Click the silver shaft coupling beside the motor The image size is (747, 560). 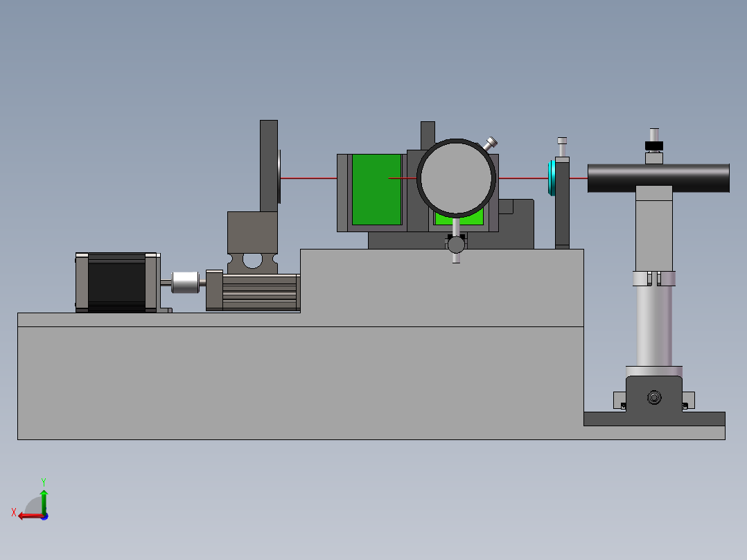click(185, 283)
